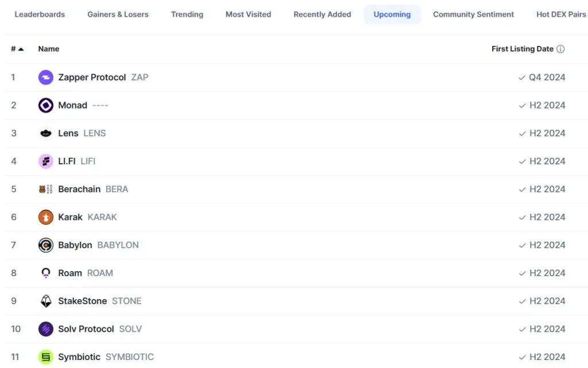Click the First Listing Date info icon
The image size is (588, 368).
(560, 49)
